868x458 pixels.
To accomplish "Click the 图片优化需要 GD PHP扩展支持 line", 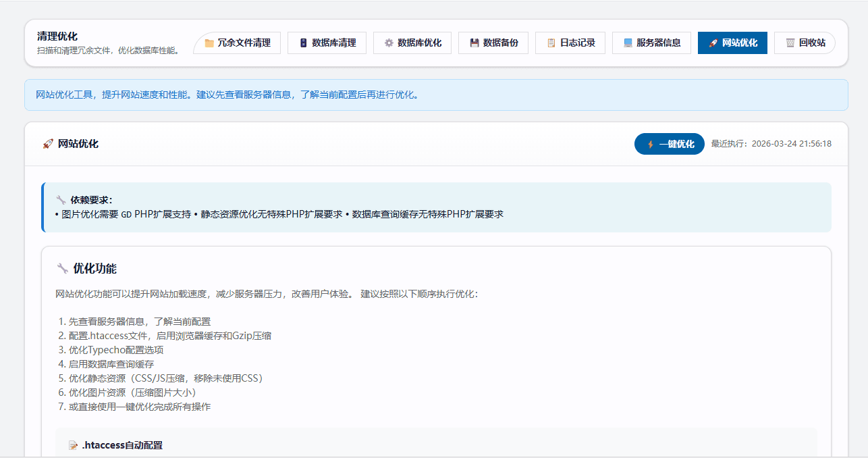I will click(124, 214).
